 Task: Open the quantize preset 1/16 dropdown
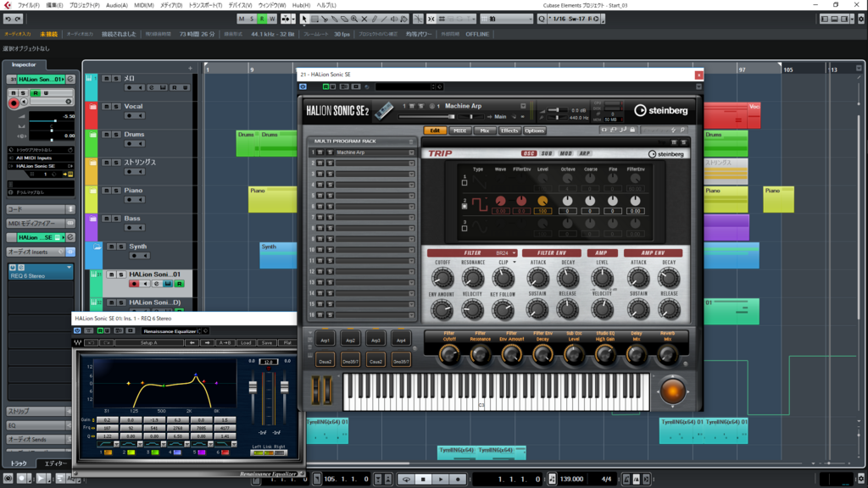click(x=575, y=19)
